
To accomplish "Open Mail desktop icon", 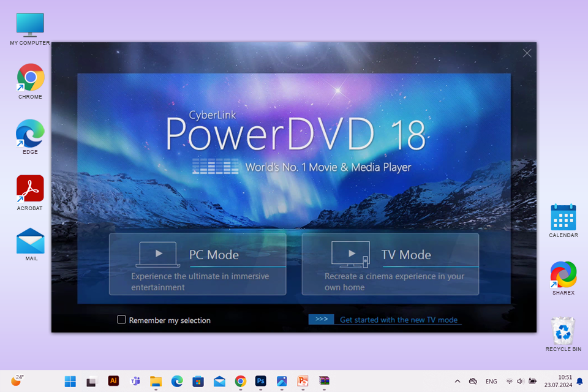I will click(x=31, y=244).
